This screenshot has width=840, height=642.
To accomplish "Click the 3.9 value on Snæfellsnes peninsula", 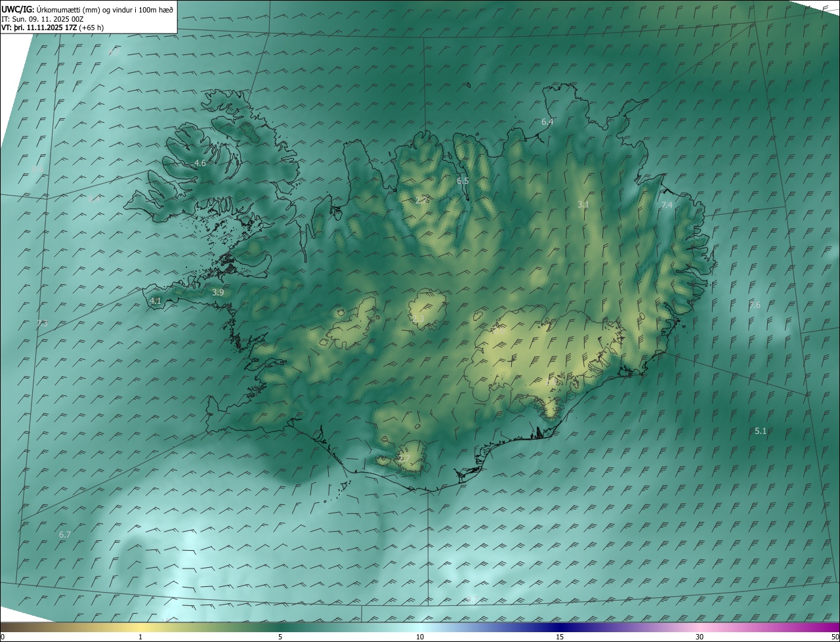I will 218,292.
